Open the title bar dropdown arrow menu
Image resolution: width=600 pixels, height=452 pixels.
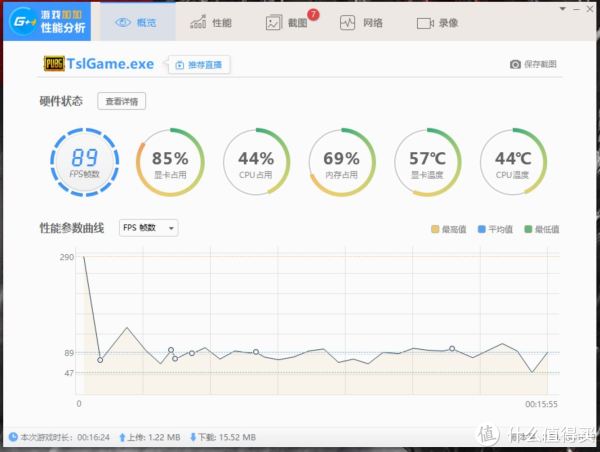point(562,9)
